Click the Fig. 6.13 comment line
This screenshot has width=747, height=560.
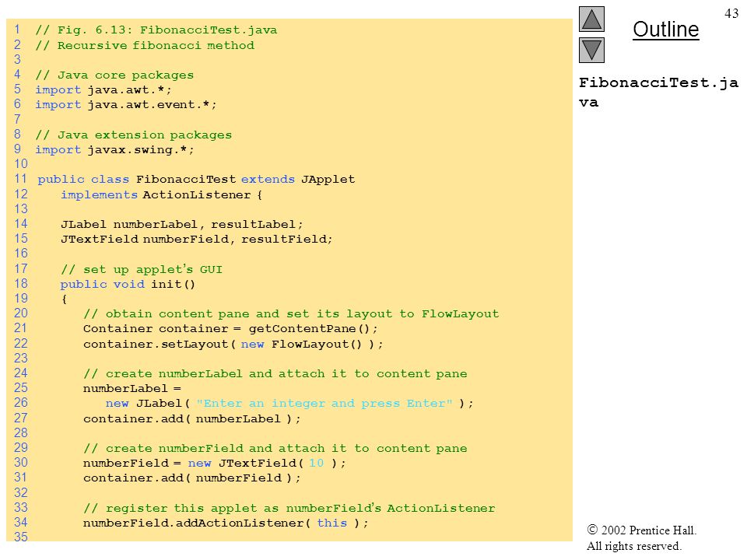tap(156, 30)
